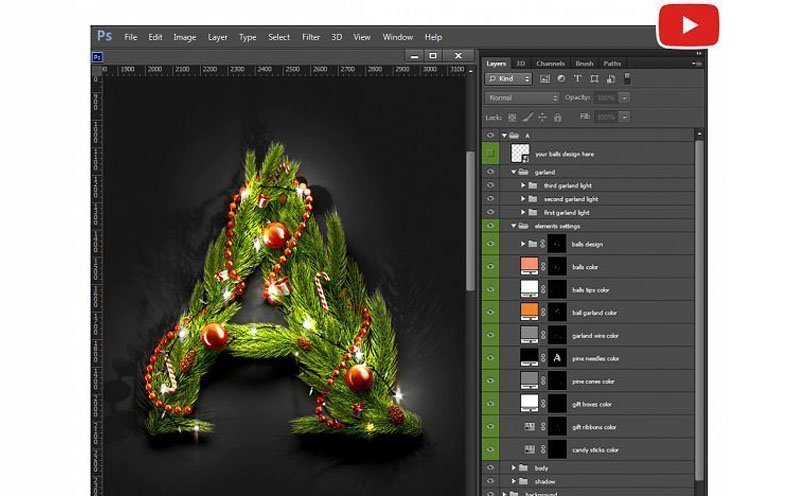The width and height of the screenshot is (800, 496).
Task: Hide the elements settings group
Action: pos(491,226)
